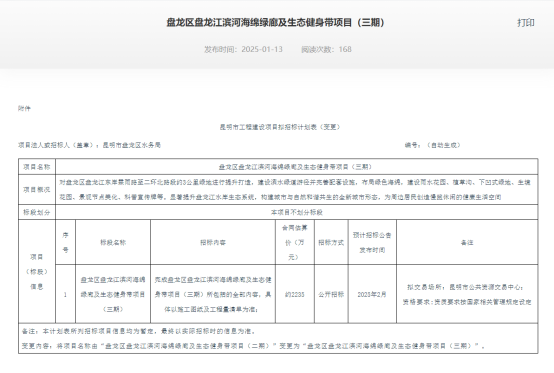The width and height of the screenshot is (554, 373).
Task: Click the 项目概况 row label
Action: click(x=37, y=190)
